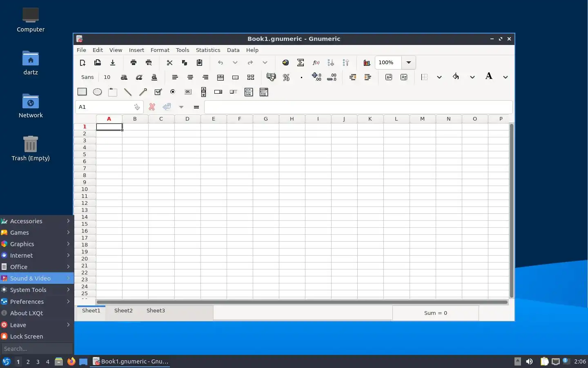Screen dimensions: 588x368
Task: Insert a checkbox form control
Action: 158,92
